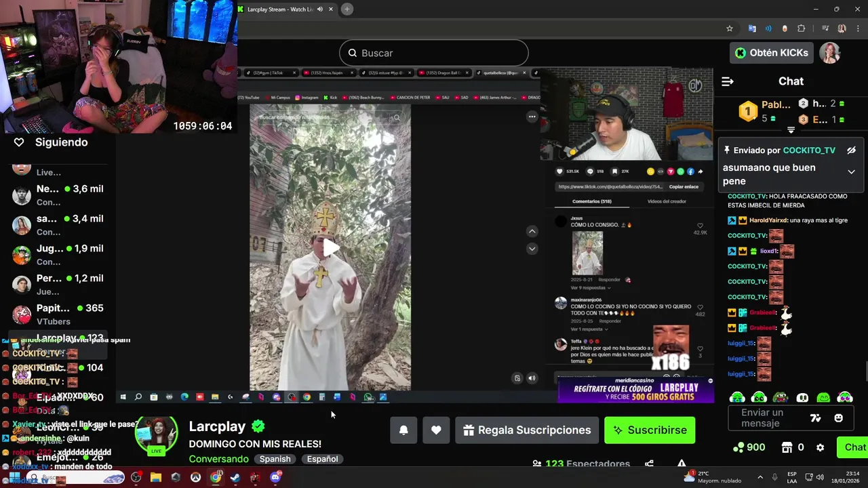Expand the gift leaderboard dropdown arrow
This screenshot has width=868, height=488.
[x=791, y=129]
